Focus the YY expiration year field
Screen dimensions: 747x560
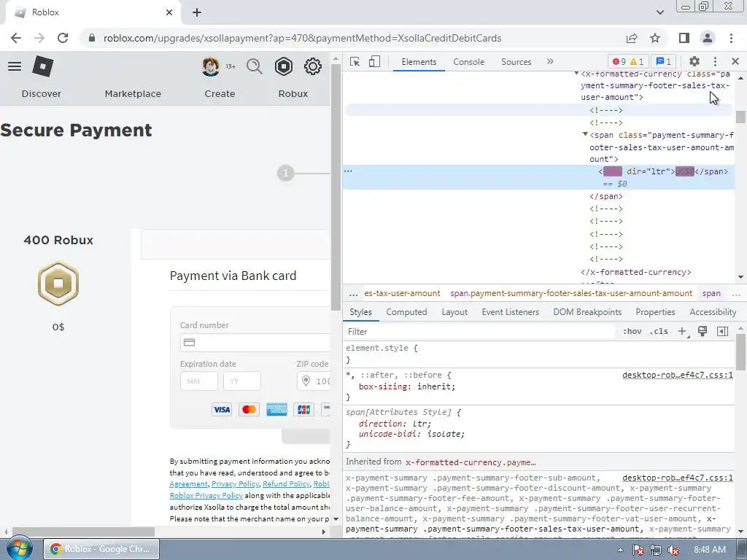click(x=242, y=381)
